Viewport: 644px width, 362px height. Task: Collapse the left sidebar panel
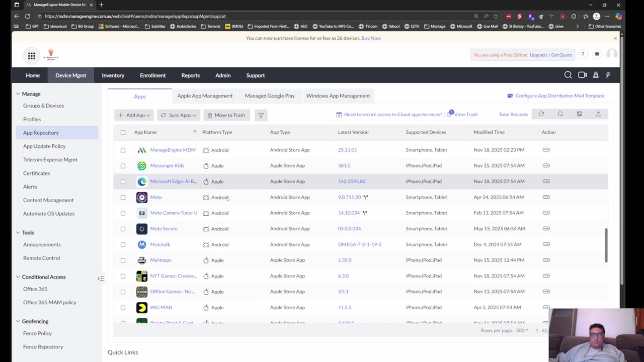(101, 279)
